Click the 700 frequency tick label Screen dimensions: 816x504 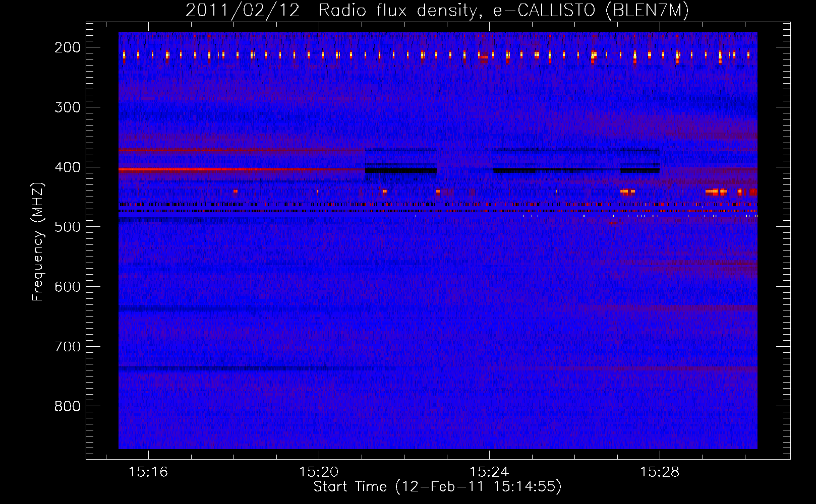coord(68,347)
